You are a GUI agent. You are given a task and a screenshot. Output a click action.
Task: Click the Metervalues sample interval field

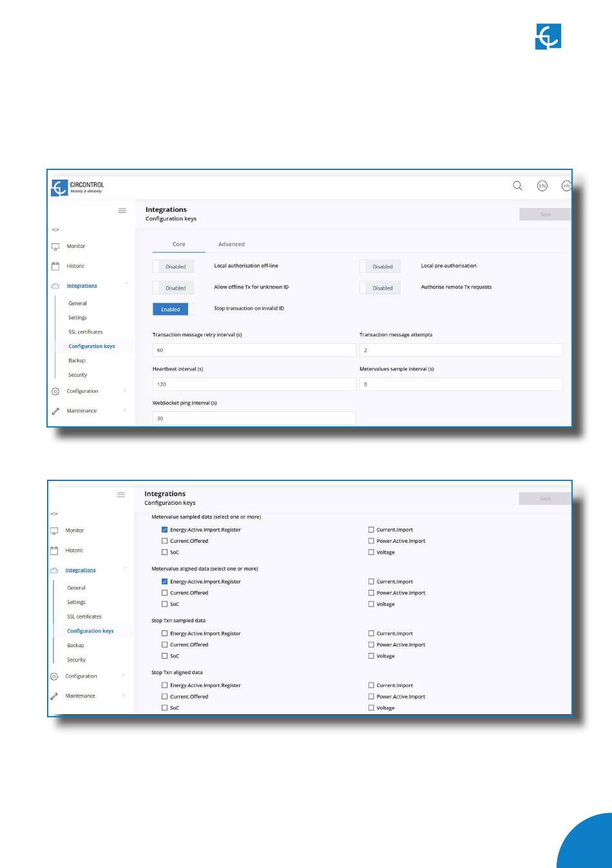[x=461, y=384]
